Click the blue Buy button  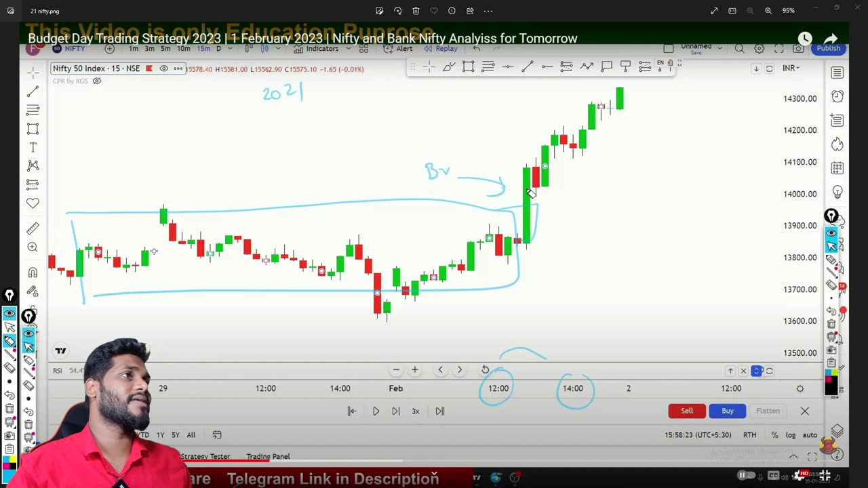(728, 411)
